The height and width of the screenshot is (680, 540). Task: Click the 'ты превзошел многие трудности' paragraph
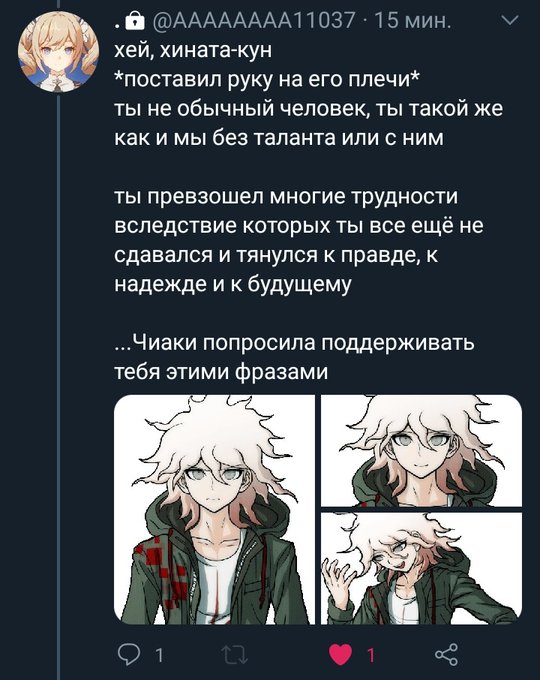[298, 240]
